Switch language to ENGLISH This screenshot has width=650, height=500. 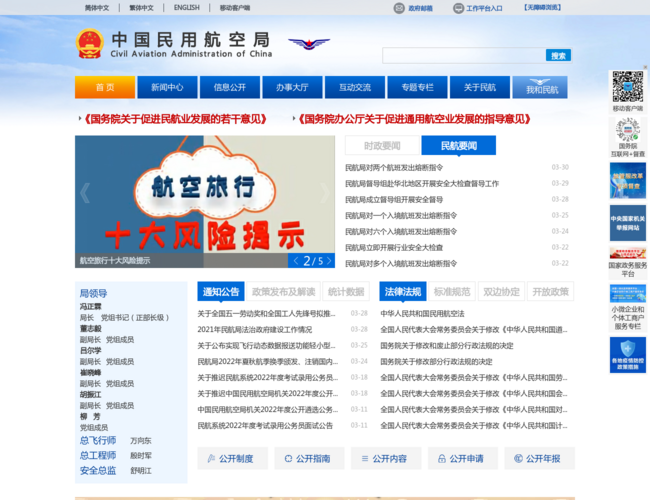pos(187,8)
